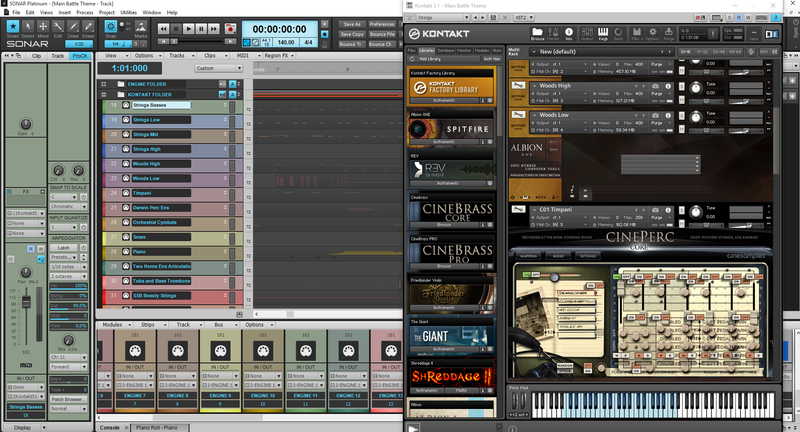Image resolution: width=800 pixels, height=432 pixels.
Task: Click the Save As button
Action: click(x=352, y=22)
